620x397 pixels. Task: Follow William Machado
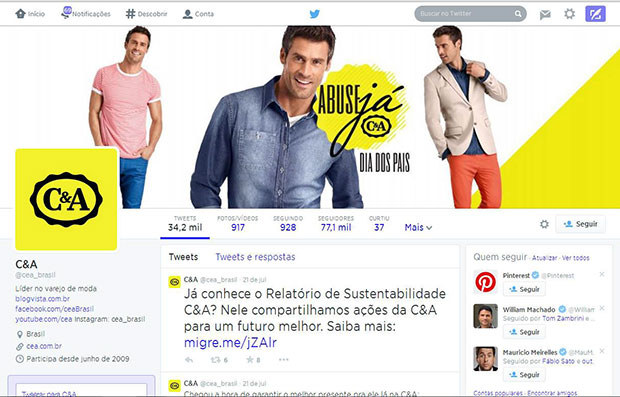click(524, 332)
